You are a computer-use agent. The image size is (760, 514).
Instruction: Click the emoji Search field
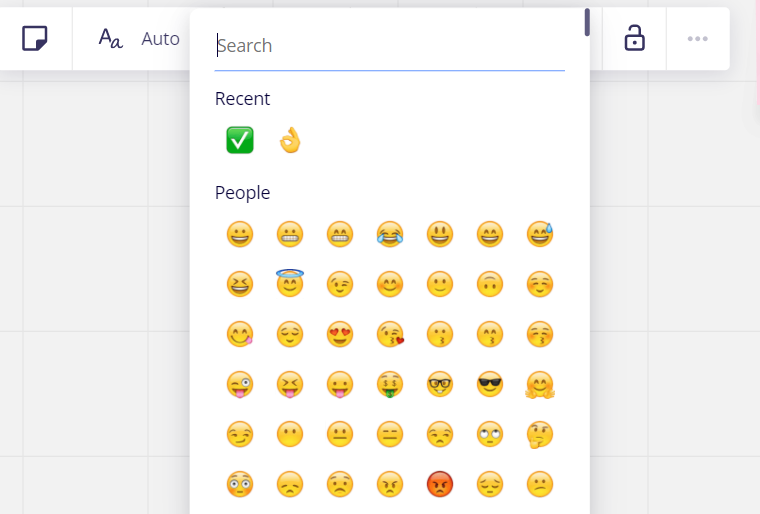coord(390,46)
